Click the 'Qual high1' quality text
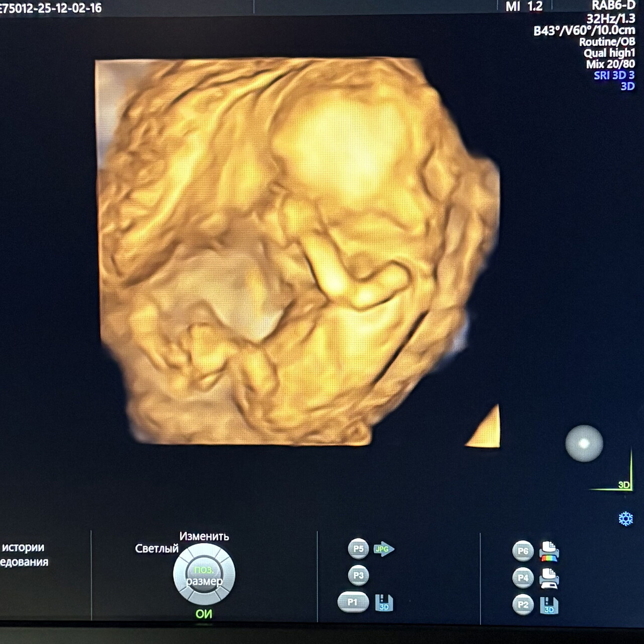The height and width of the screenshot is (644, 644). click(609, 53)
